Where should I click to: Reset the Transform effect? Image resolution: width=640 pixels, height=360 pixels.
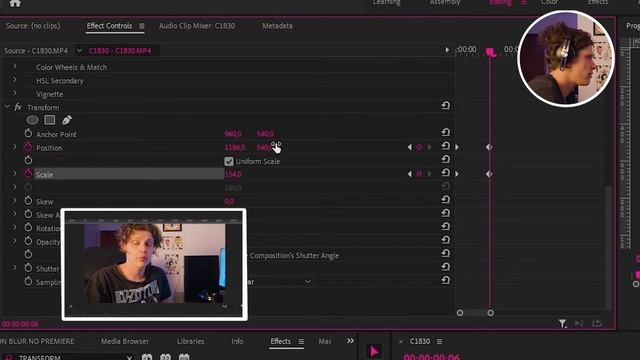[446, 105]
